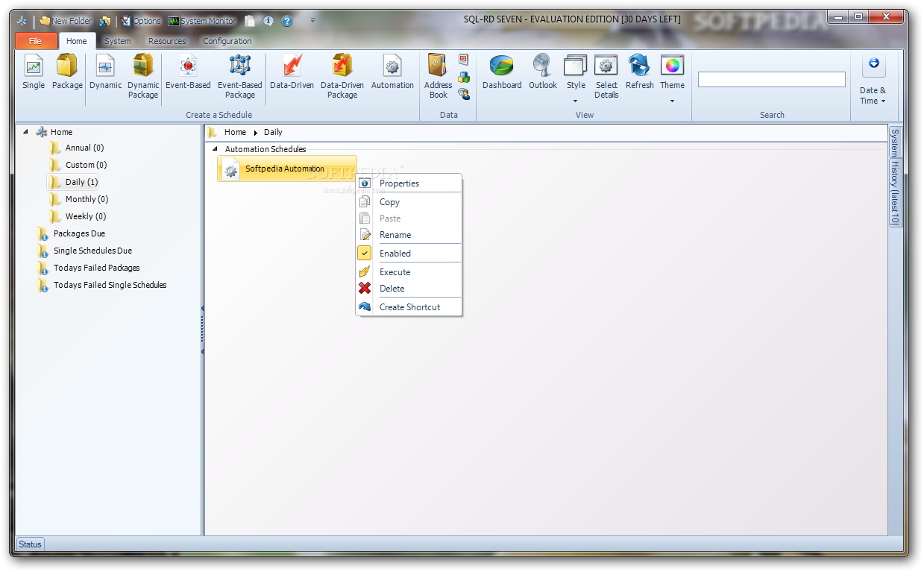Select the Home ribbon tab

pos(77,41)
